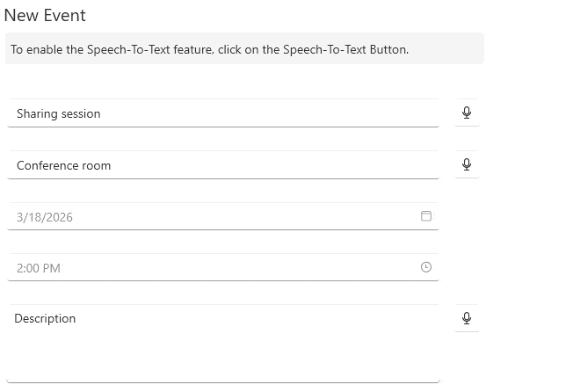This screenshot has height=392, width=573.
Task: Focus the Sharing session title input
Action: pos(223,113)
